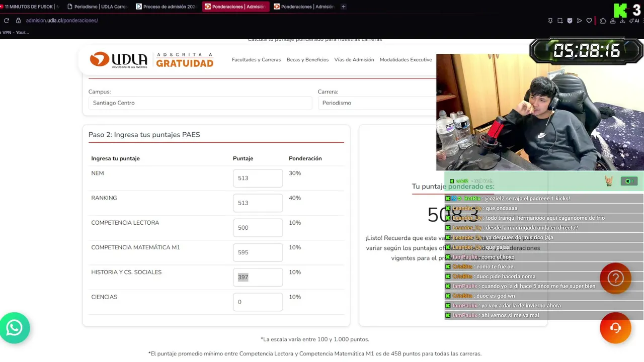Open the snapshot capture tool icon
This screenshot has height=362, width=644.
point(560,21)
